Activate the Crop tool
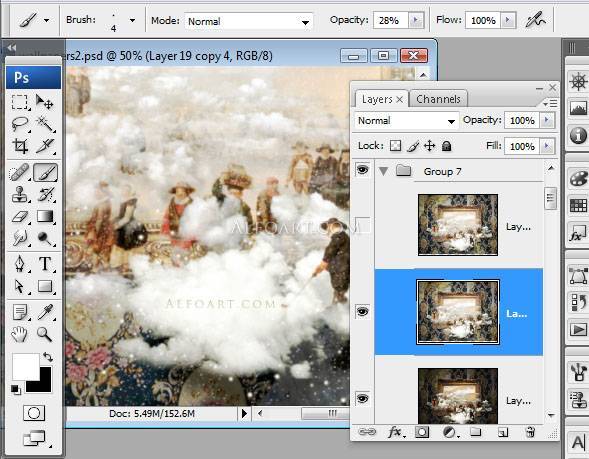 pyautogui.click(x=20, y=146)
